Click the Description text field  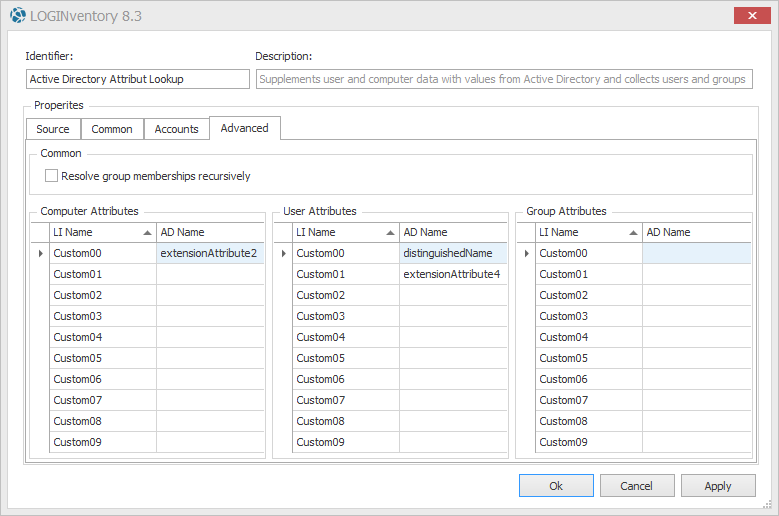[504, 79]
